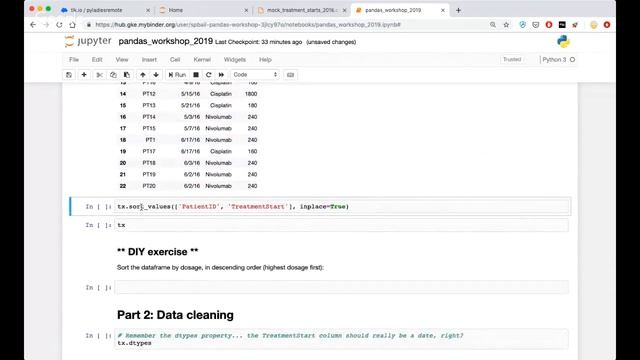Open the View menu
The image size is (640, 360).
(122, 60)
